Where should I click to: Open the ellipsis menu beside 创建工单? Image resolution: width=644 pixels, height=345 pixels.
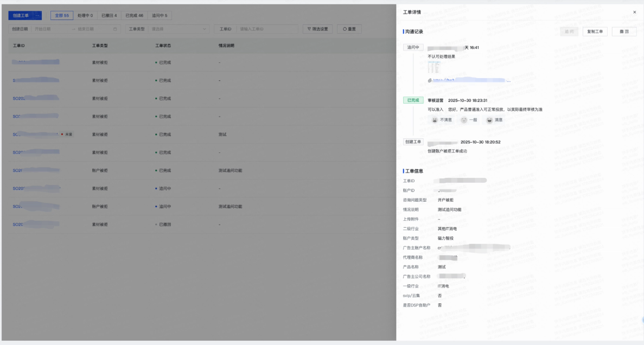coord(37,16)
